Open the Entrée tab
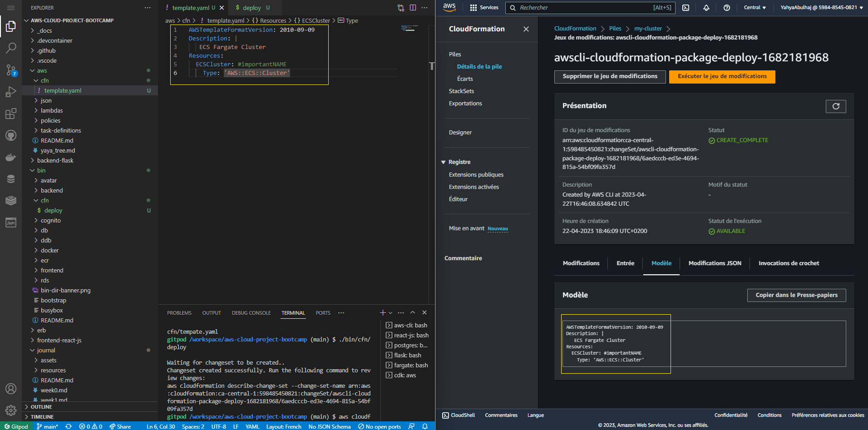 tap(625, 263)
